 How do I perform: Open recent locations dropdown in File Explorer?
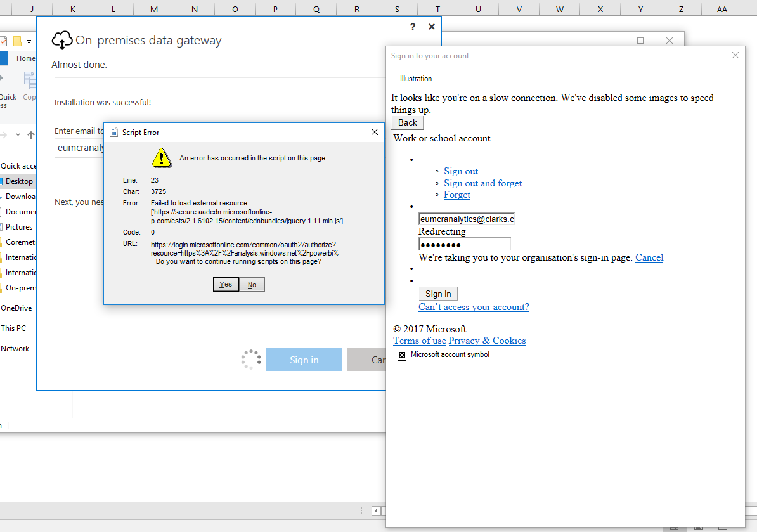(x=18, y=135)
